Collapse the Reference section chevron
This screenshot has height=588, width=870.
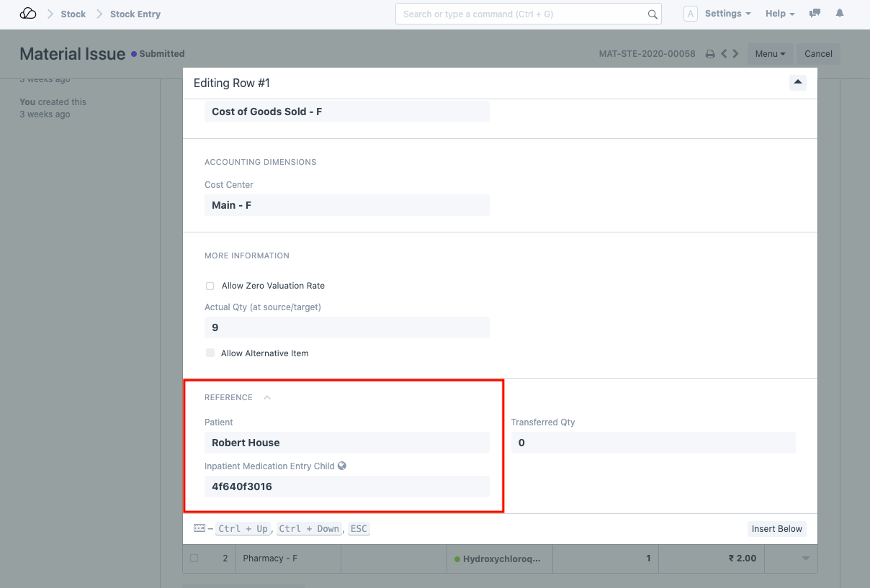[x=267, y=397]
